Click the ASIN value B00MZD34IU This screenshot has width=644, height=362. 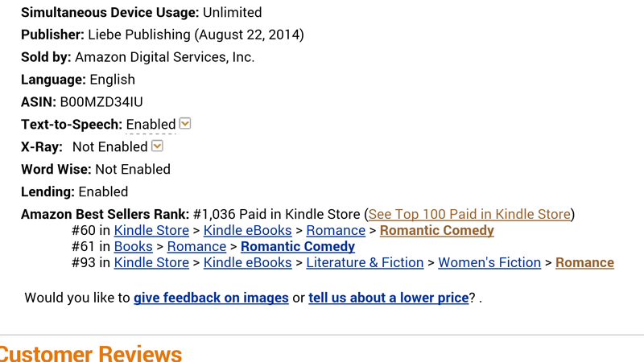(x=101, y=102)
